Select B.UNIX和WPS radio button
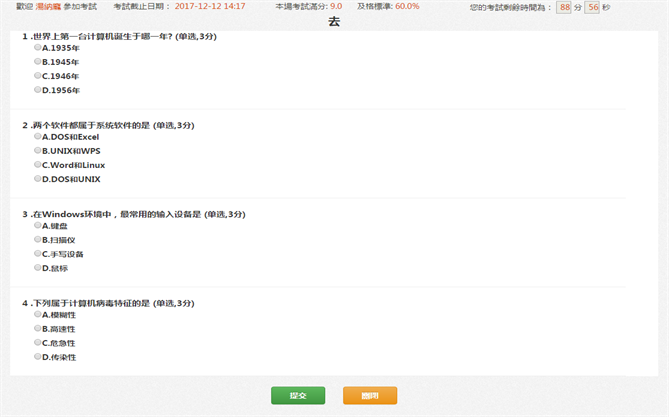Viewport: 669px width, 417px height. tap(38, 150)
